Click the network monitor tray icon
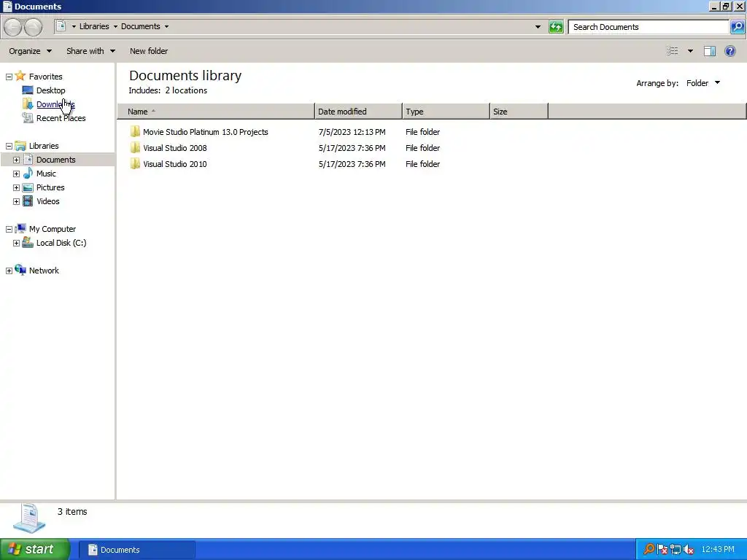This screenshot has height=560, width=747. coord(675,550)
